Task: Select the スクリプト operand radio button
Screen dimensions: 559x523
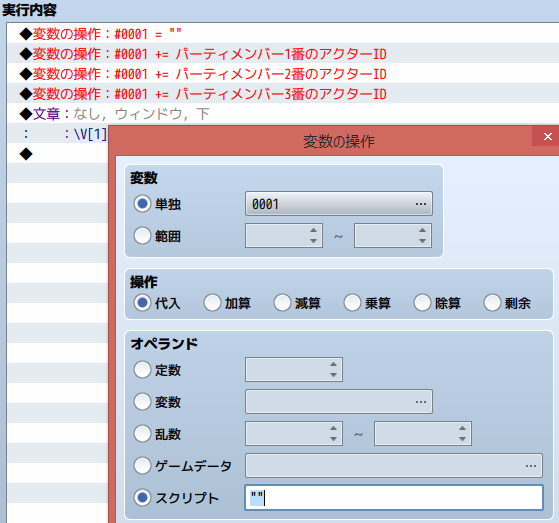Action: (x=142, y=498)
